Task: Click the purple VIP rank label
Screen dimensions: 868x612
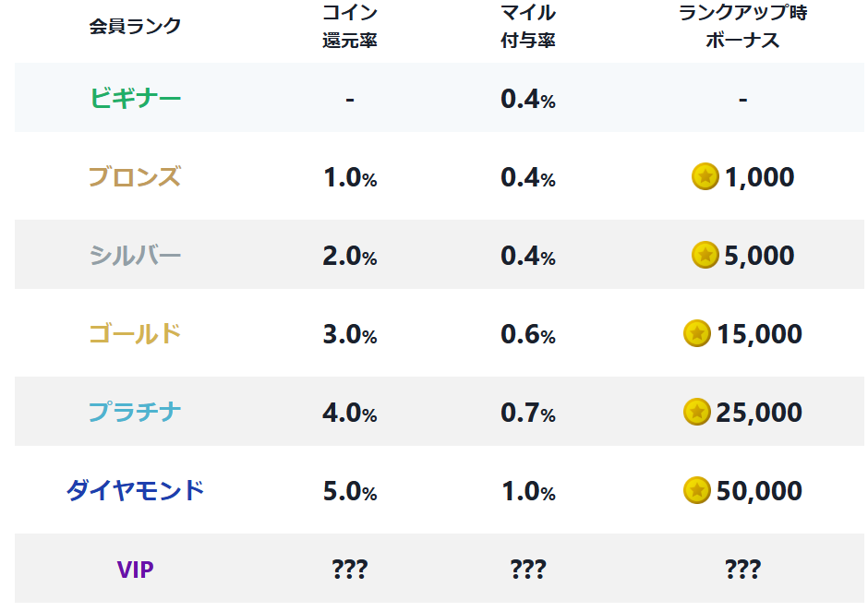Action: 135,570
